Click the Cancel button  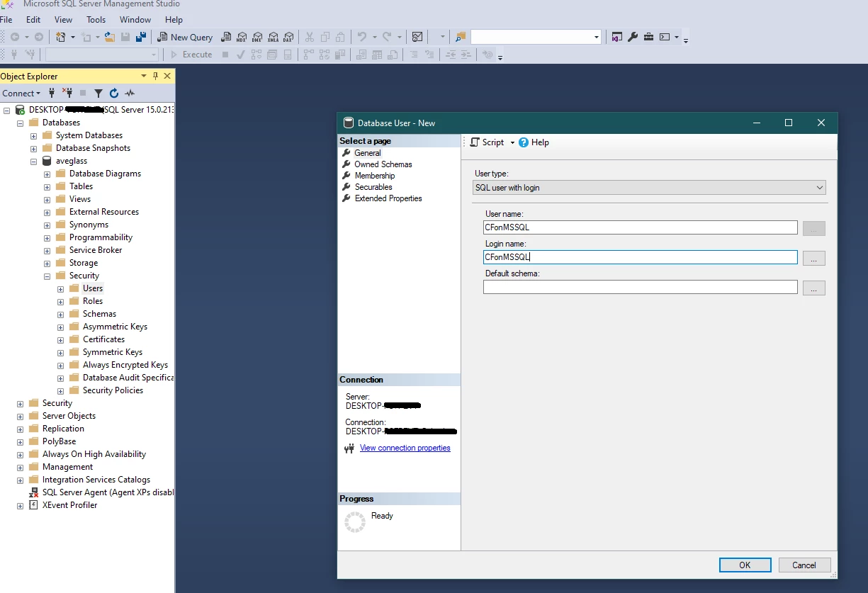(x=804, y=565)
